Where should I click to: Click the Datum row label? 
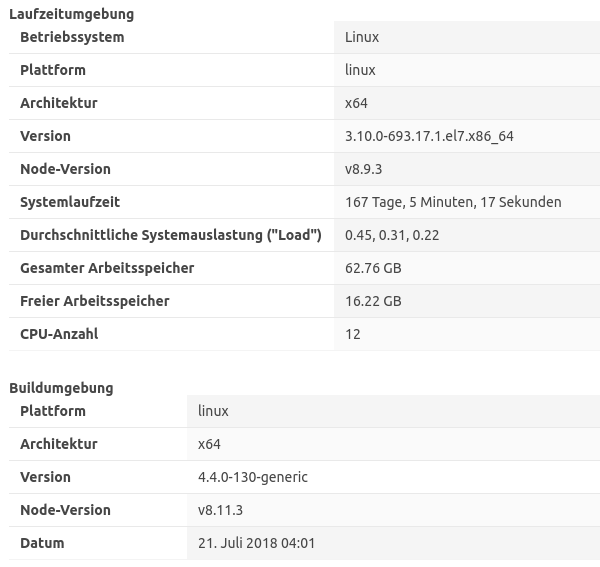42,543
